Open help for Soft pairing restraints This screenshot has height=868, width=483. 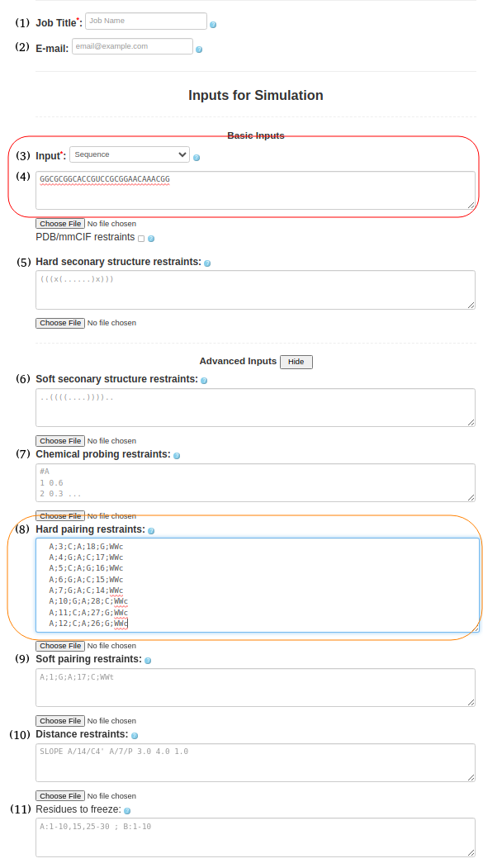point(148,661)
